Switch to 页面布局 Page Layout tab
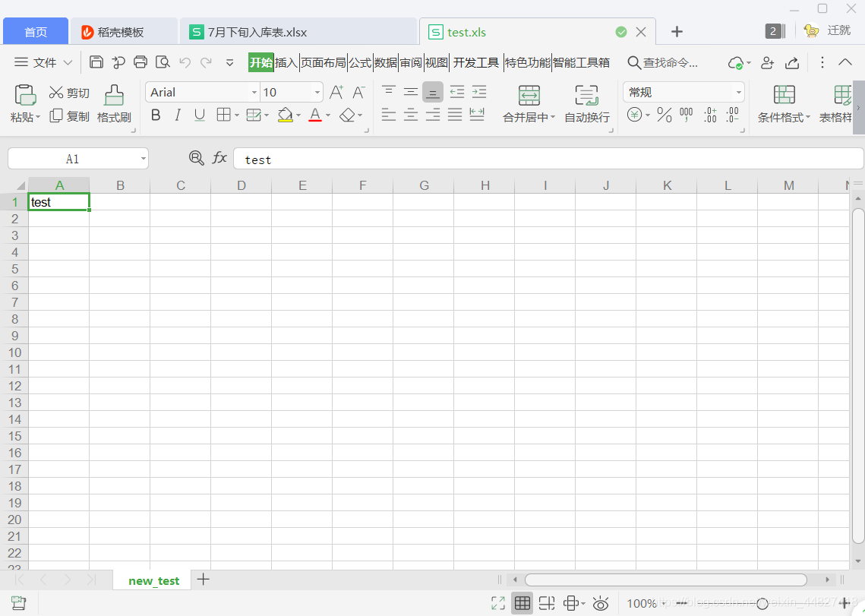 [324, 62]
